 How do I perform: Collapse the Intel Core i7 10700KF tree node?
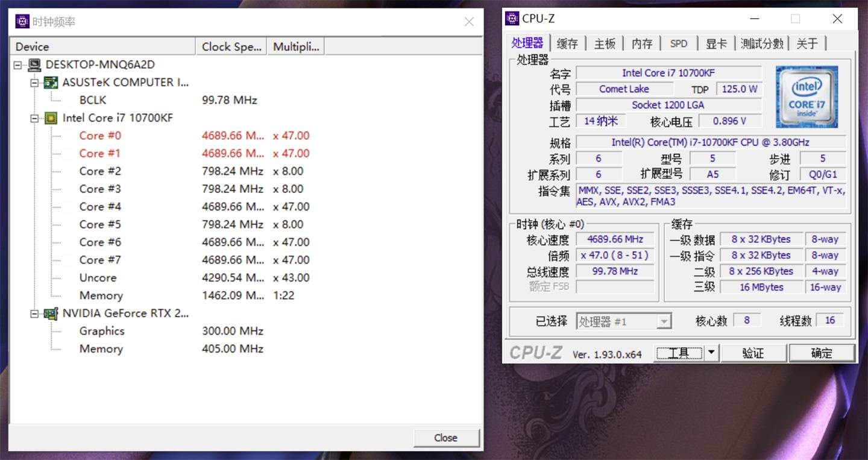point(34,118)
